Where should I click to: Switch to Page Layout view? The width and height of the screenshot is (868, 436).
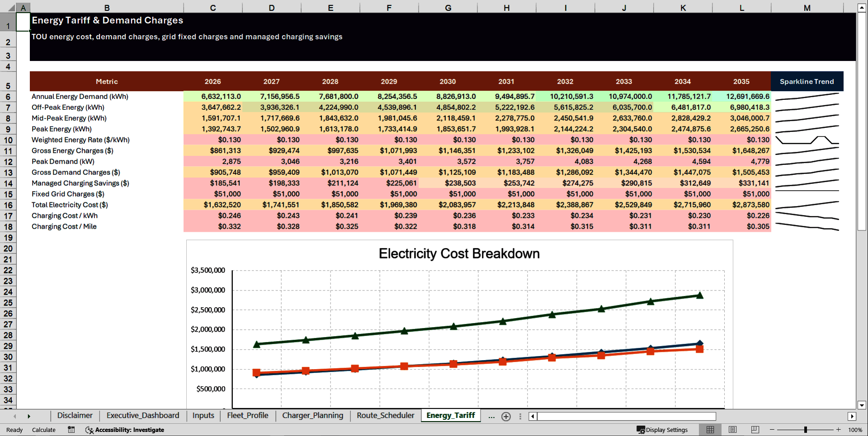tap(733, 430)
